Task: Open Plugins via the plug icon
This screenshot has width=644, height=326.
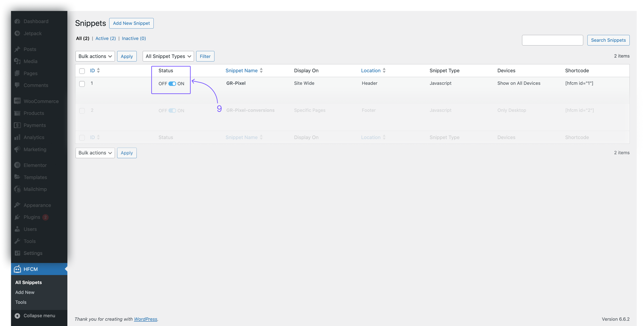Action: (x=17, y=217)
